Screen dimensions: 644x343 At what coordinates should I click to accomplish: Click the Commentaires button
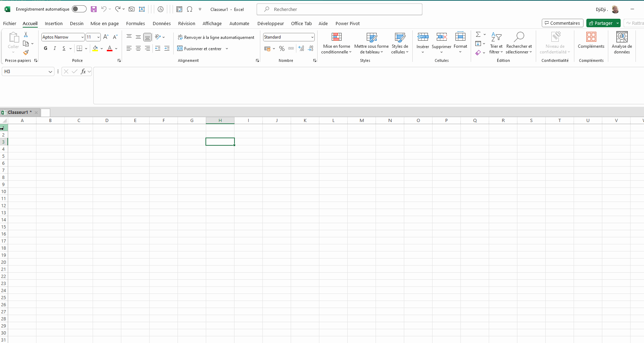click(x=562, y=23)
